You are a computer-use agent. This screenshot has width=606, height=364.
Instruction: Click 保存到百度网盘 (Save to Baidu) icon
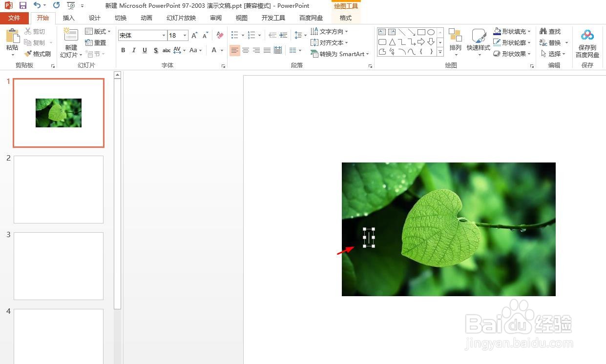[x=587, y=41]
